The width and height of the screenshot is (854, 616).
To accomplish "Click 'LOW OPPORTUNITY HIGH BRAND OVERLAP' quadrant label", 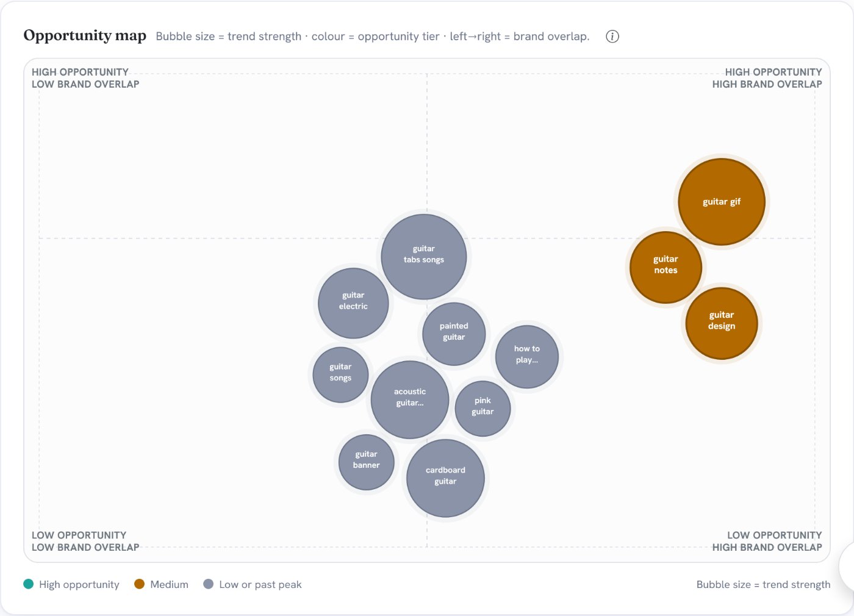I will (x=767, y=541).
